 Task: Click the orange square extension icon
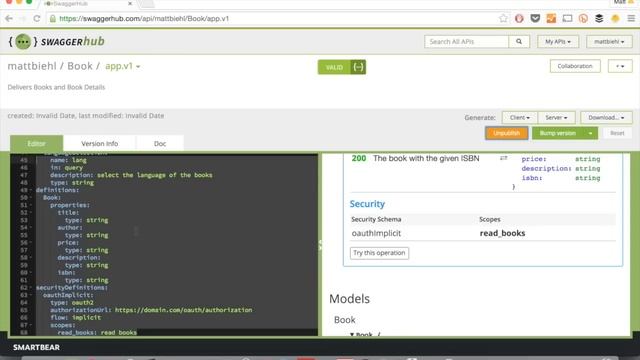pos(551,18)
